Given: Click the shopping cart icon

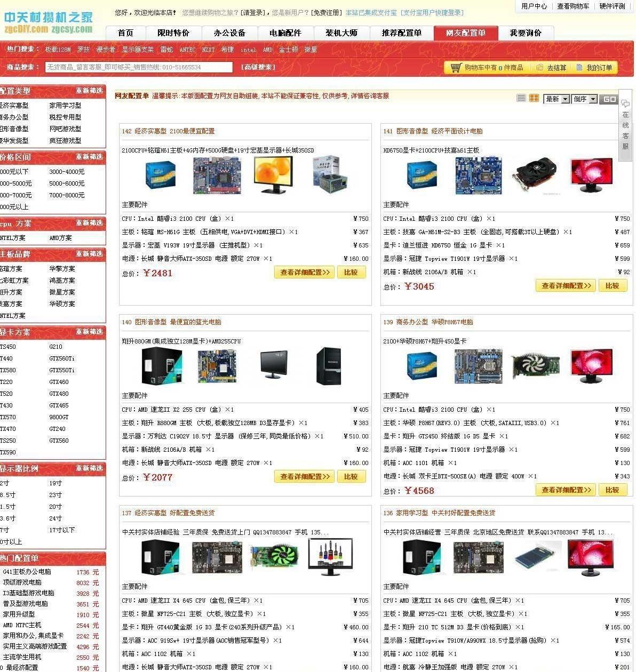Looking at the screenshot, I should click(x=456, y=68).
